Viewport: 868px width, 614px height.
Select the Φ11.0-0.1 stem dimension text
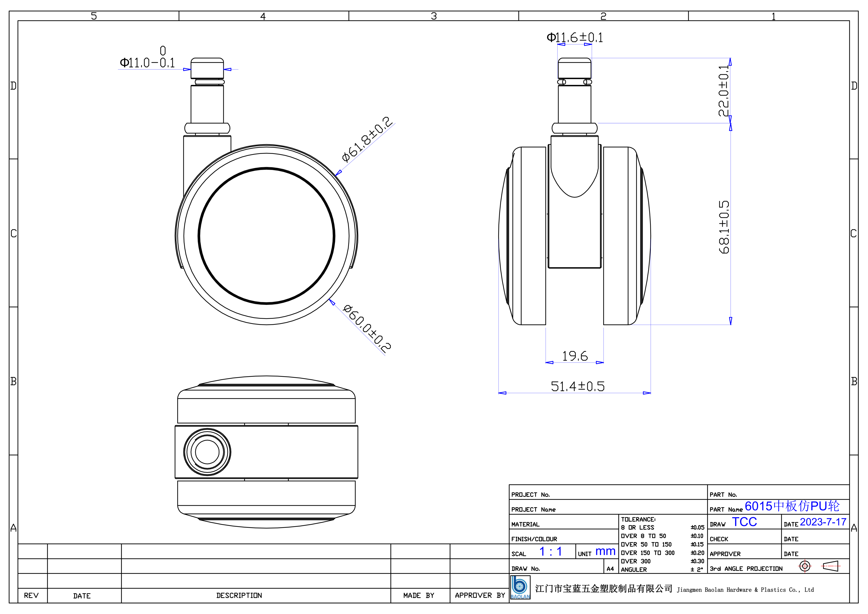pyautogui.click(x=147, y=57)
